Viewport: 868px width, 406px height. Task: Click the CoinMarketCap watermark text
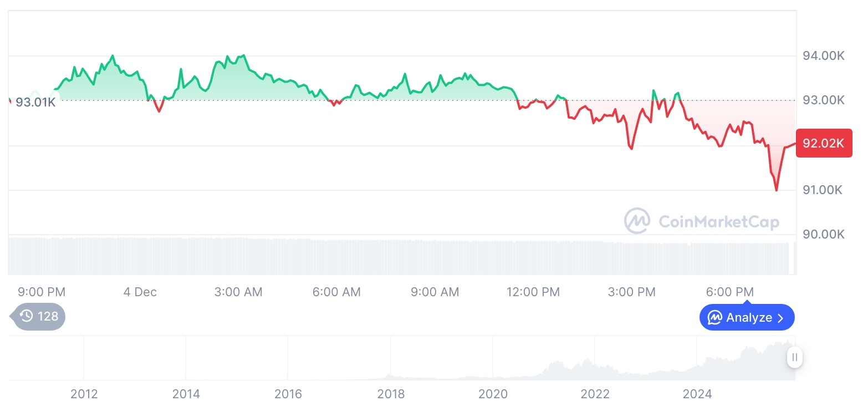pos(718,222)
